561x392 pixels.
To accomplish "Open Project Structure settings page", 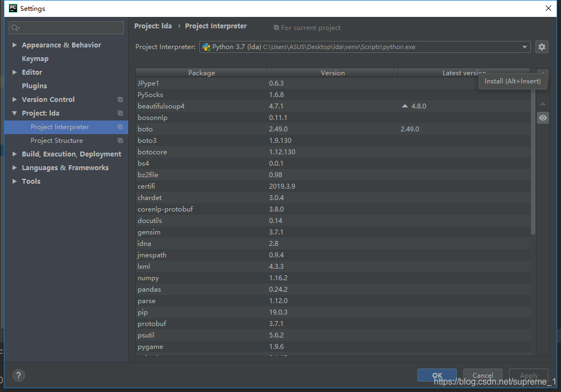I will click(x=57, y=141).
